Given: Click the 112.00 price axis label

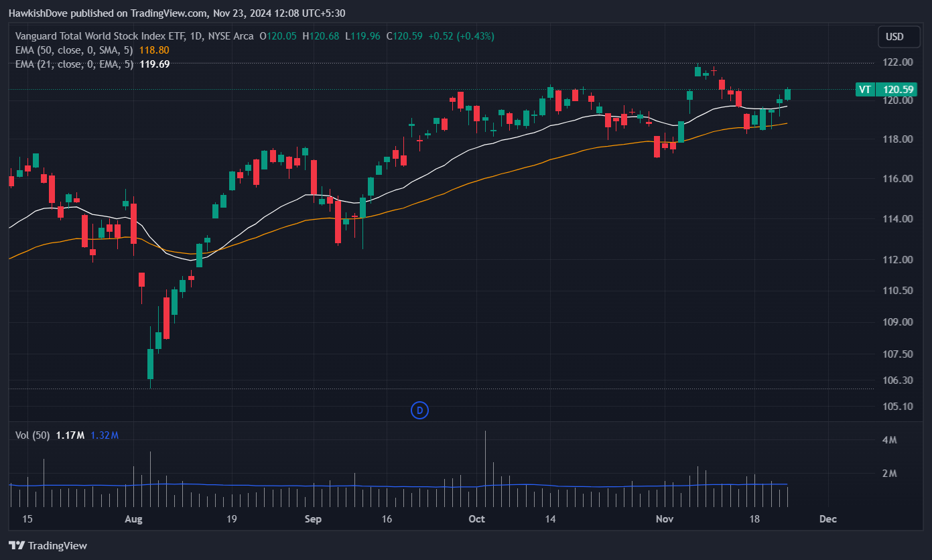Looking at the screenshot, I should pos(898,260).
